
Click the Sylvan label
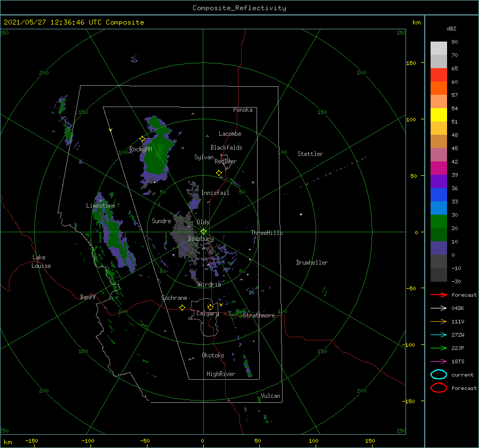tap(204, 157)
